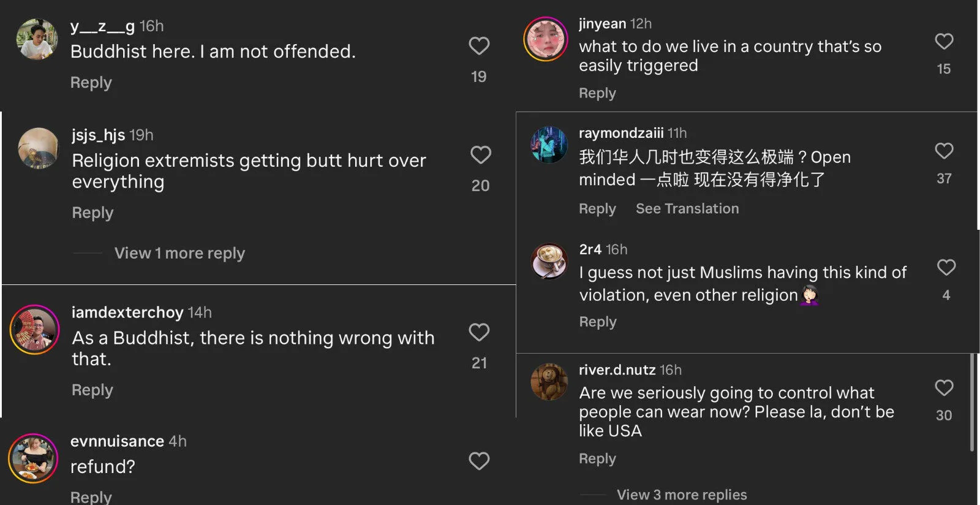Viewport: 980px width, 505px height.
Task: Like evnnuisance's refund comment
Action: coord(479,461)
